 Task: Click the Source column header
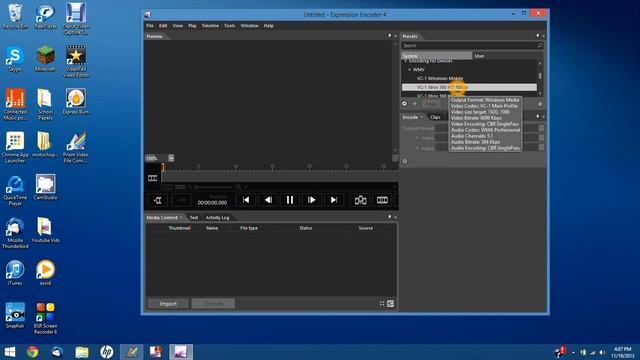pyautogui.click(x=365, y=228)
